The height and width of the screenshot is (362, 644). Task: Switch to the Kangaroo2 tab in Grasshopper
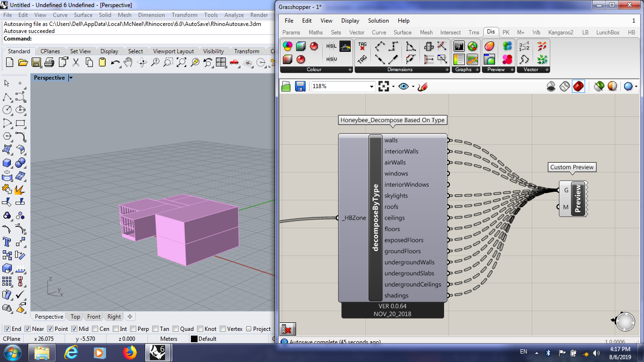(561, 33)
